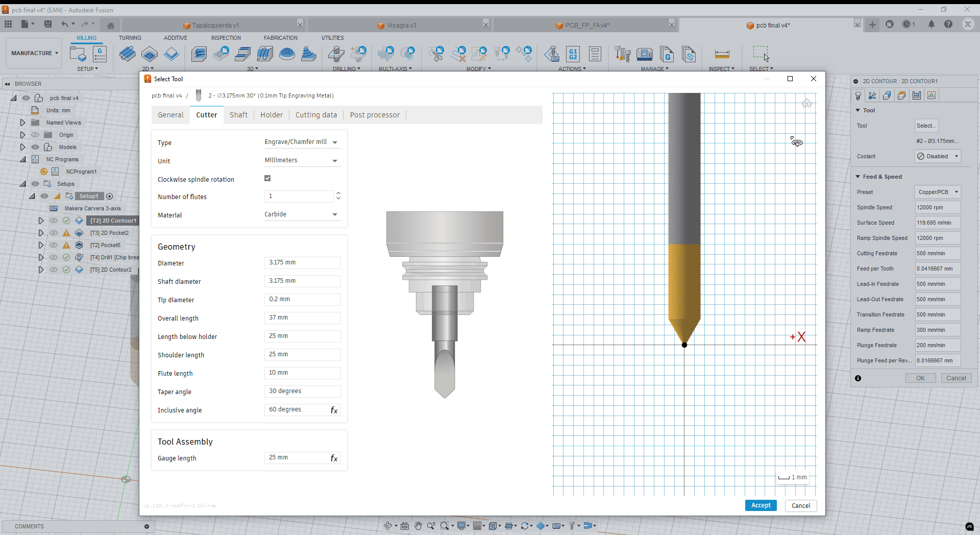Click the Drill tool icon
Image resolution: width=980 pixels, height=535 pixels.
pos(336,54)
